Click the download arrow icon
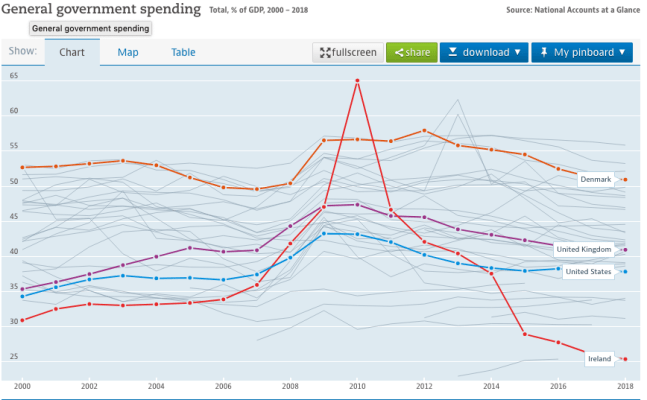Image resolution: width=647 pixels, height=400 pixels. coord(450,53)
